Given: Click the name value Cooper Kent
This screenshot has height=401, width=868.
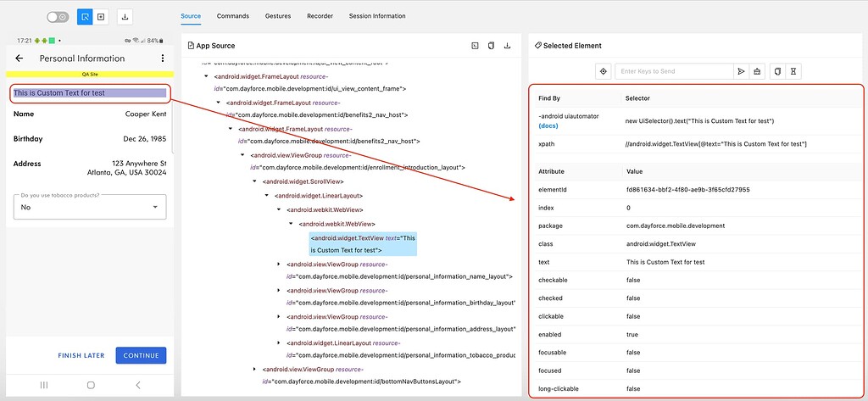Looking at the screenshot, I should tap(146, 114).
